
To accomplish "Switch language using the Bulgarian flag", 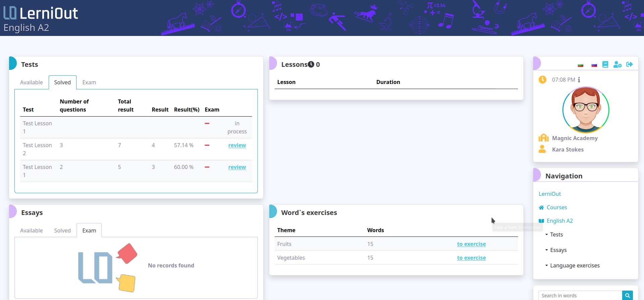I will tap(580, 65).
